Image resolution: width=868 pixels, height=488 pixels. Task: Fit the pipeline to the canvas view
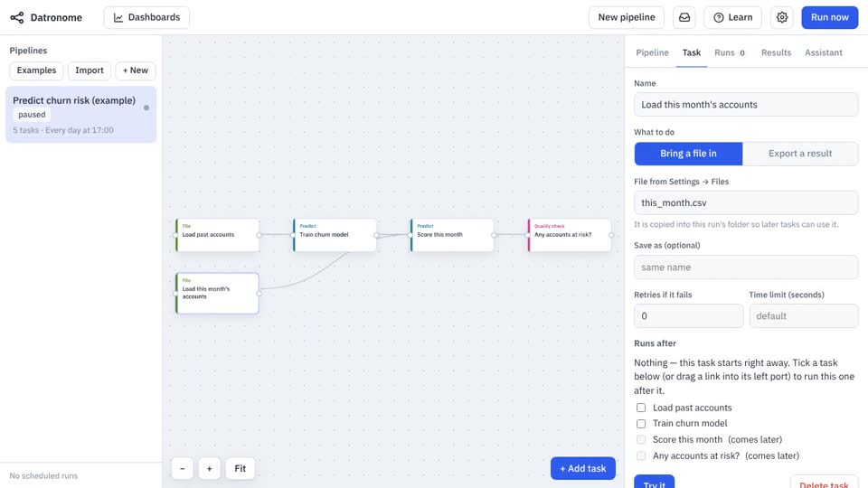point(240,469)
